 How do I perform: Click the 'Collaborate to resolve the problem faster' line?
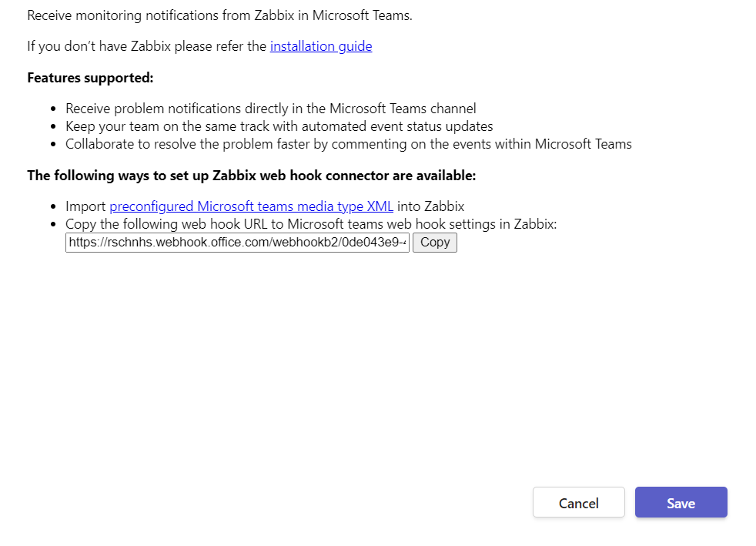(348, 144)
